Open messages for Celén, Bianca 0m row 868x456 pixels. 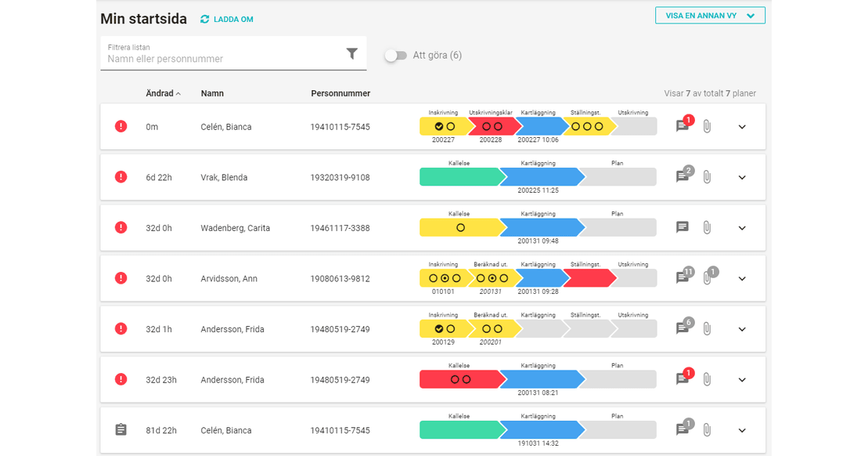point(683,126)
